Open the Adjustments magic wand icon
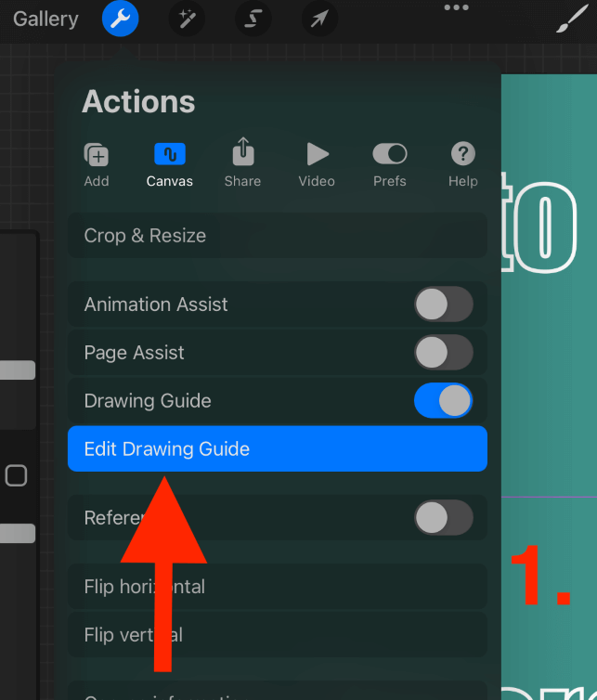The image size is (597, 700). (x=188, y=19)
